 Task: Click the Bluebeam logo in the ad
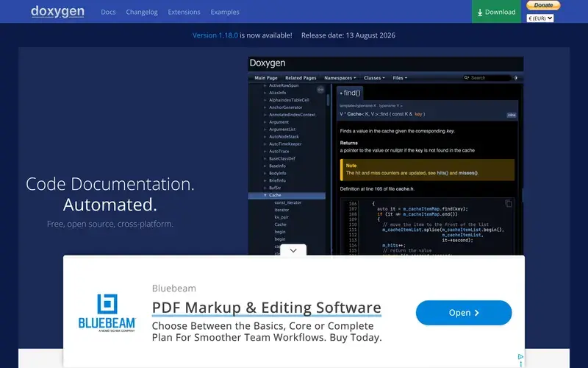tap(107, 313)
